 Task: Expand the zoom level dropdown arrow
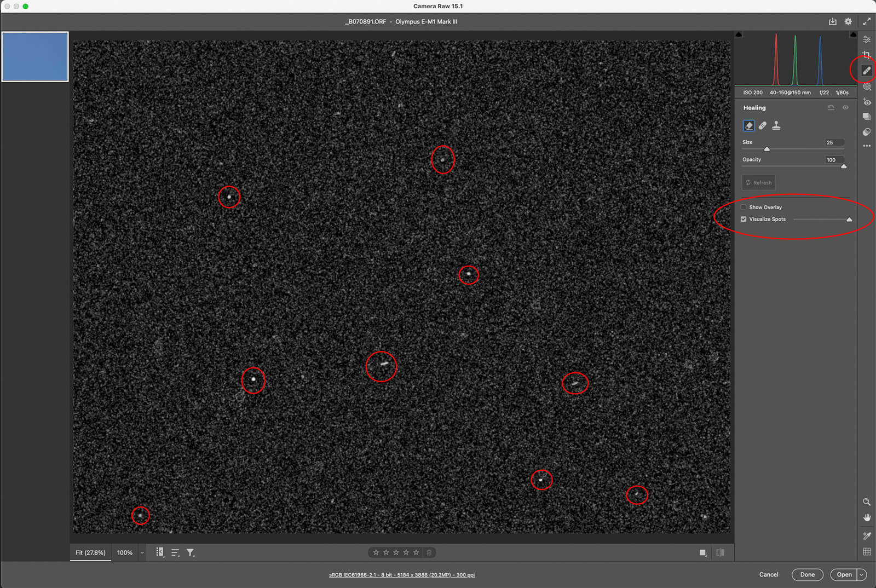coord(142,552)
